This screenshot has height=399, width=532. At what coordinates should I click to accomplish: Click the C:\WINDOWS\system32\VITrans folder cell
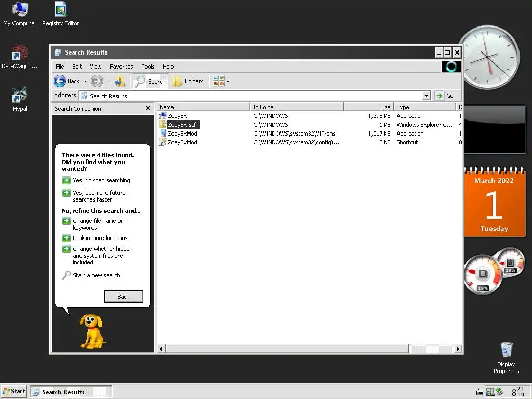pyautogui.click(x=294, y=134)
